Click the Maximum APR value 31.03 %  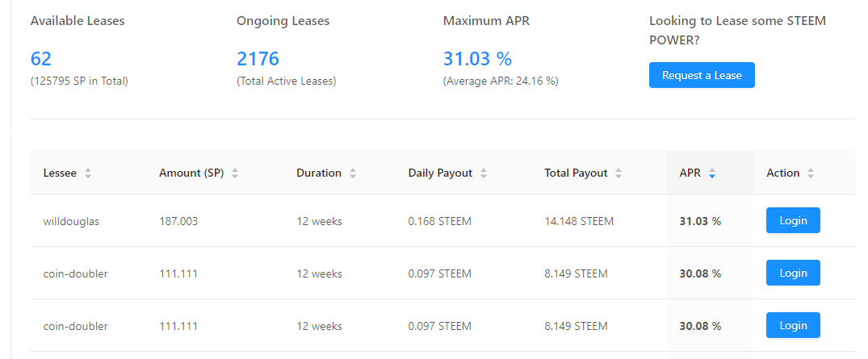pos(478,59)
